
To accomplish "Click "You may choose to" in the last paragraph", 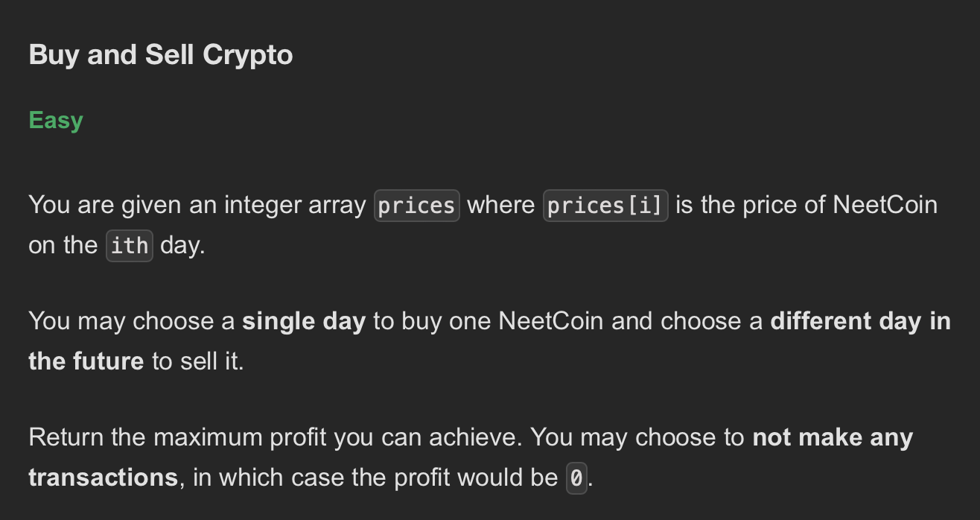I will tap(639, 437).
